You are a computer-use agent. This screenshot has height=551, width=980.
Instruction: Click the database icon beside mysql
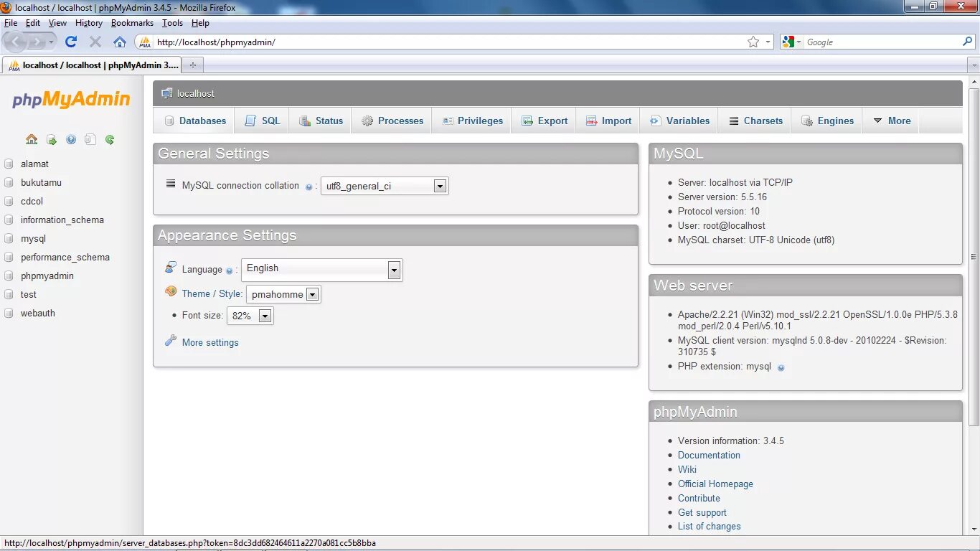click(x=9, y=238)
